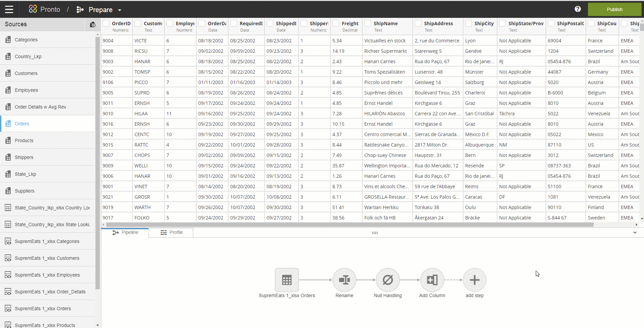
Task: Switch to the Pipeline tab
Action: coord(125,233)
